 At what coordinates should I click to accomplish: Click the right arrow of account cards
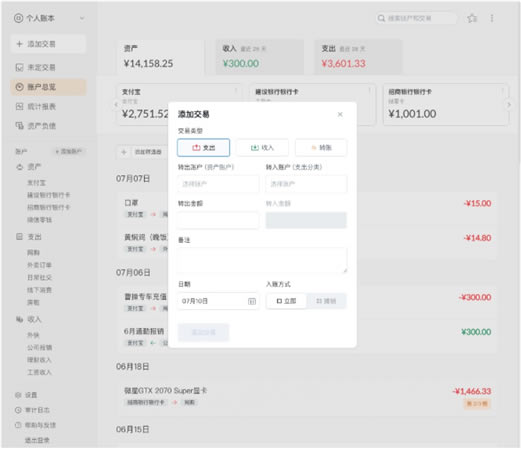pyautogui.click(x=509, y=105)
